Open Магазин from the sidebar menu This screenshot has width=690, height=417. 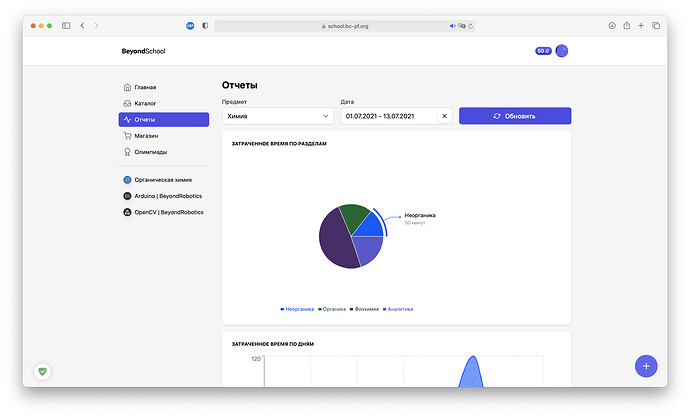tap(145, 135)
